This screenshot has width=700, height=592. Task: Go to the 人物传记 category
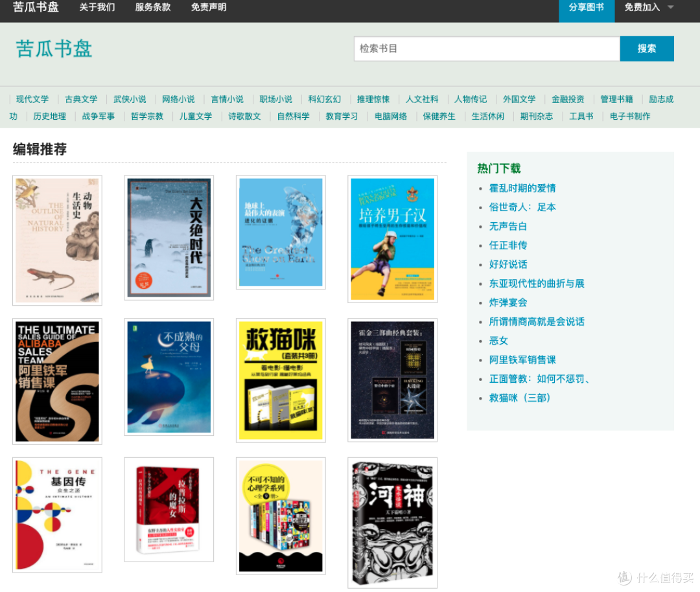coord(471,99)
